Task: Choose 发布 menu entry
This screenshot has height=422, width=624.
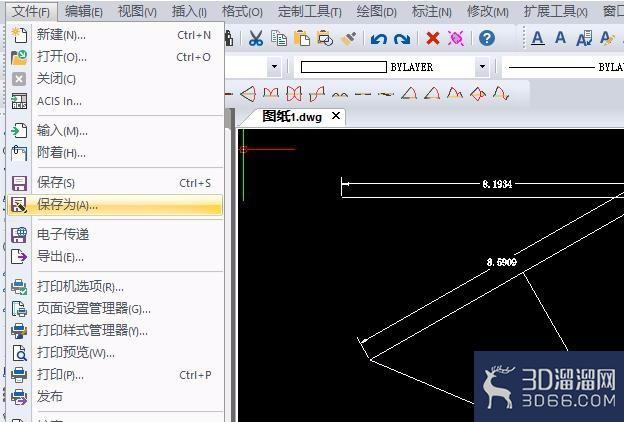Action: [x=115, y=397]
